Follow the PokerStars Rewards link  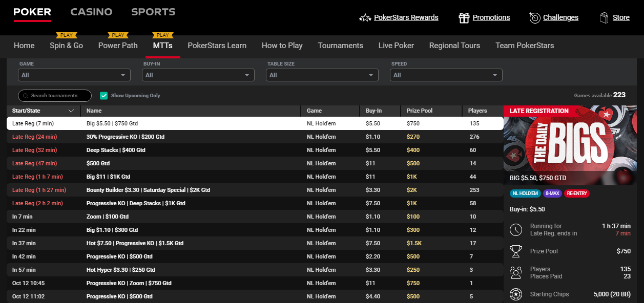pyautogui.click(x=406, y=17)
